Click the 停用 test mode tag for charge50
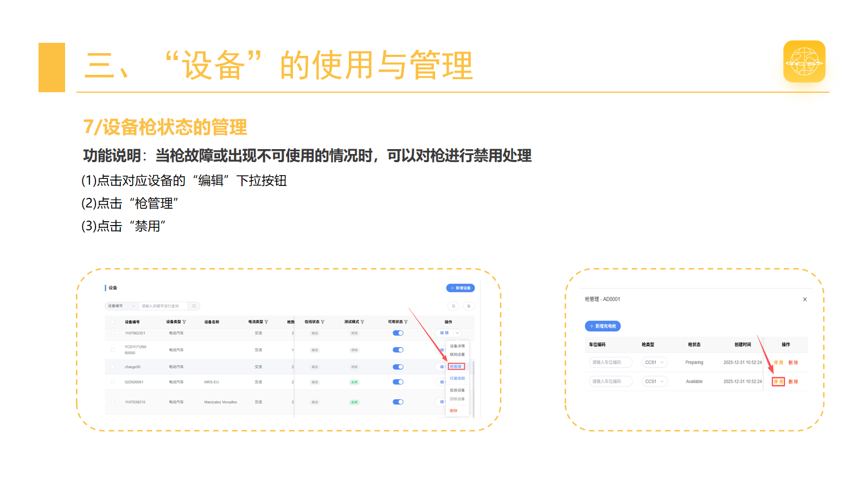 (354, 367)
